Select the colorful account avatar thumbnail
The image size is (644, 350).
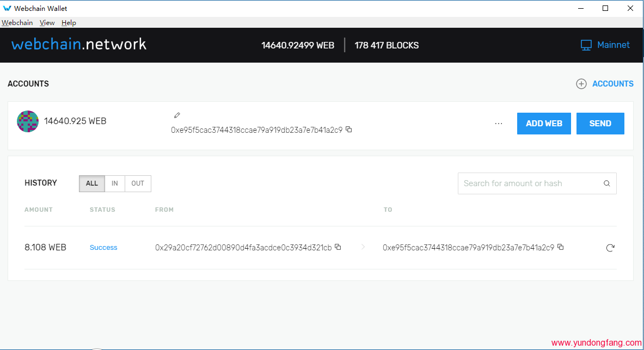pyautogui.click(x=28, y=121)
